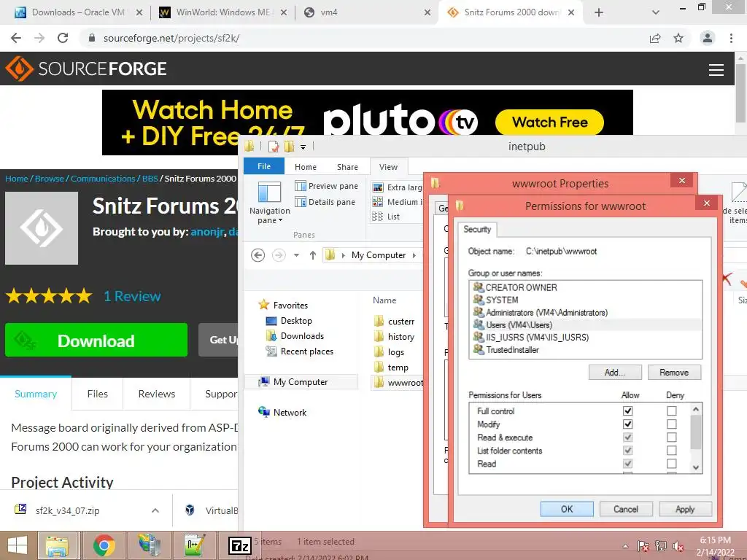Switch to the WinWorld browser tab
The image size is (747, 560).
point(222,12)
